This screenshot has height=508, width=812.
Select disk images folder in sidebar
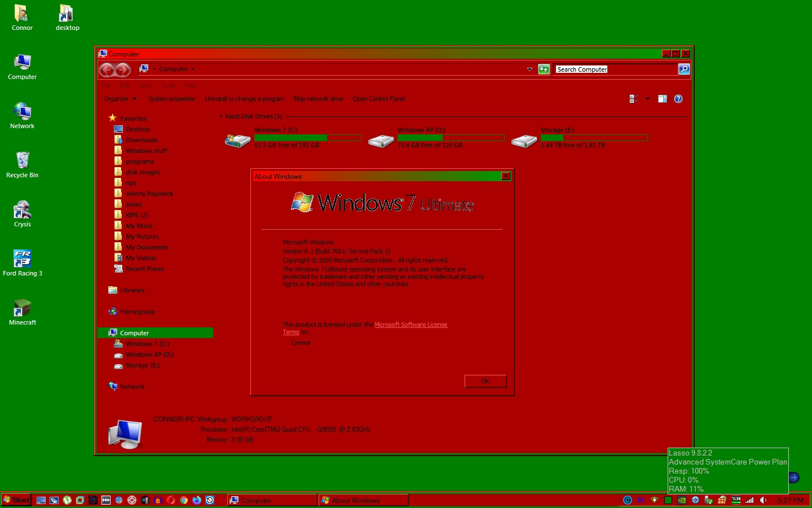(143, 172)
